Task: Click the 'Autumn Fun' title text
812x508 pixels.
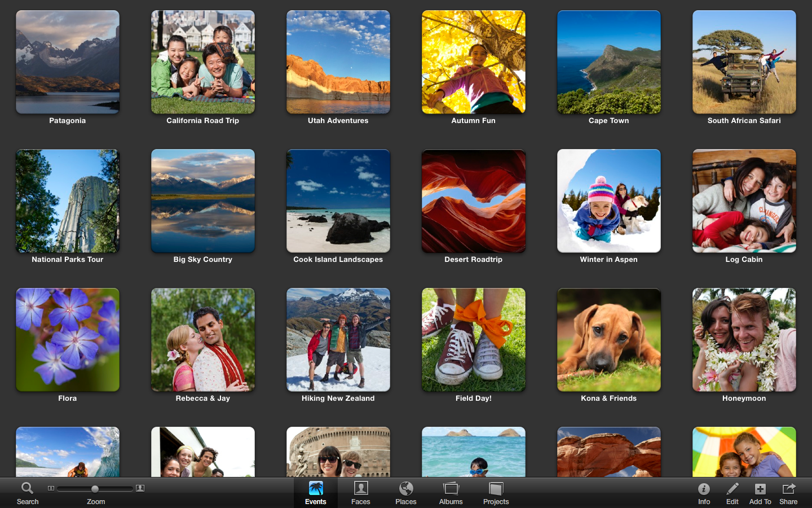Action: (x=474, y=121)
